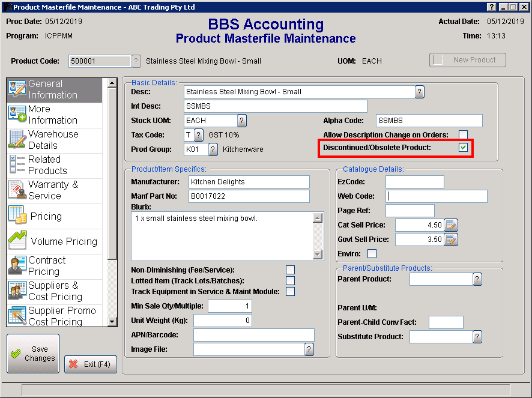Open the Warehouse Details icon
Viewport: 532px width, 398px height.
(17, 140)
